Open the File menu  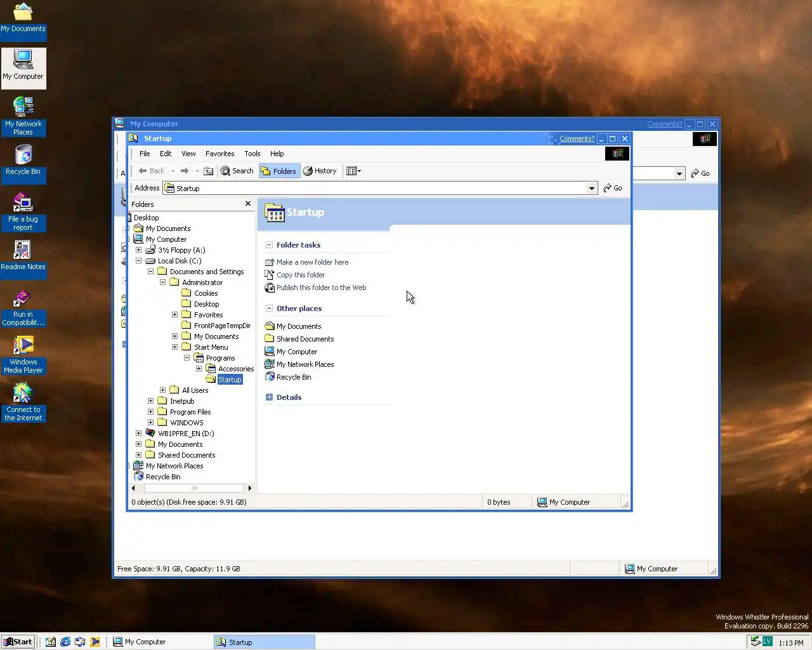(145, 154)
